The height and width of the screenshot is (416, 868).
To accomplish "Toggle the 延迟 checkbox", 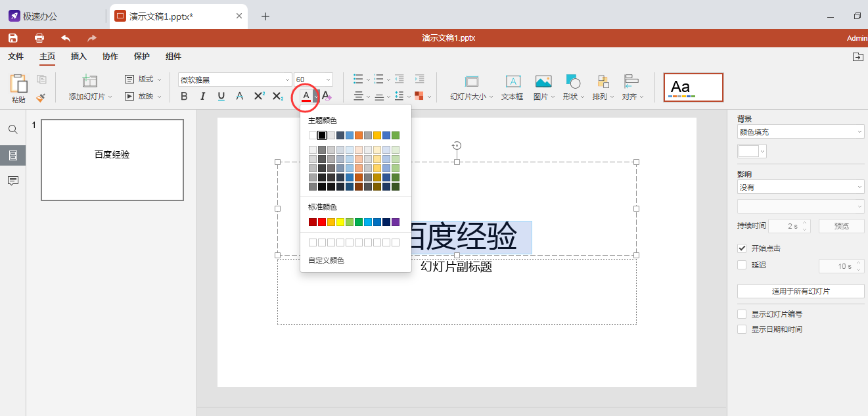I will click(x=742, y=265).
